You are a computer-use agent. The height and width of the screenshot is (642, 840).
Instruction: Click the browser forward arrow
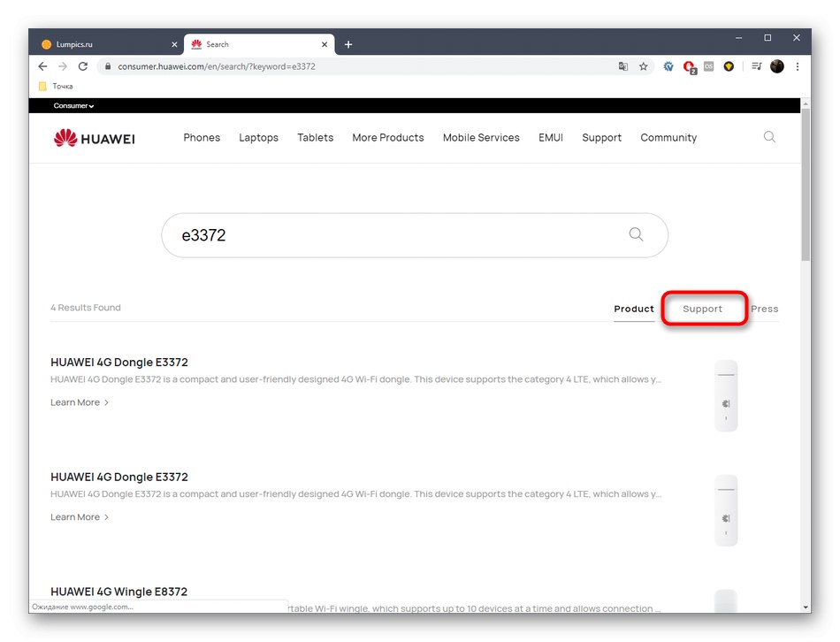coord(63,66)
